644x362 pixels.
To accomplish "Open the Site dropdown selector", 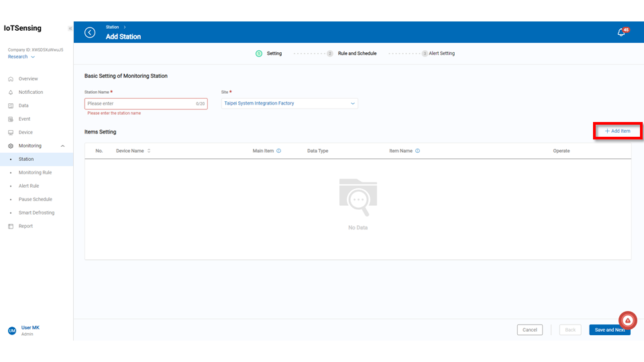I will [x=289, y=104].
